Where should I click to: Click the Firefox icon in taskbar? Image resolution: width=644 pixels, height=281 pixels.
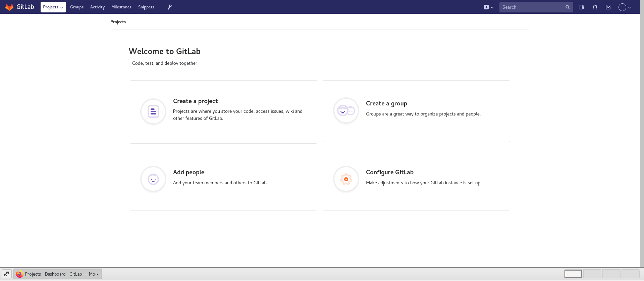[19, 274]
